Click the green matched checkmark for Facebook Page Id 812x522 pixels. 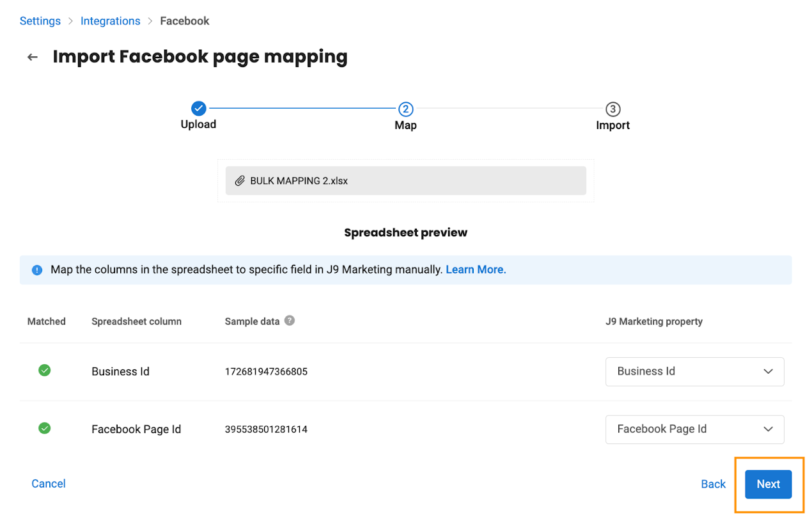tap(45, 428)
